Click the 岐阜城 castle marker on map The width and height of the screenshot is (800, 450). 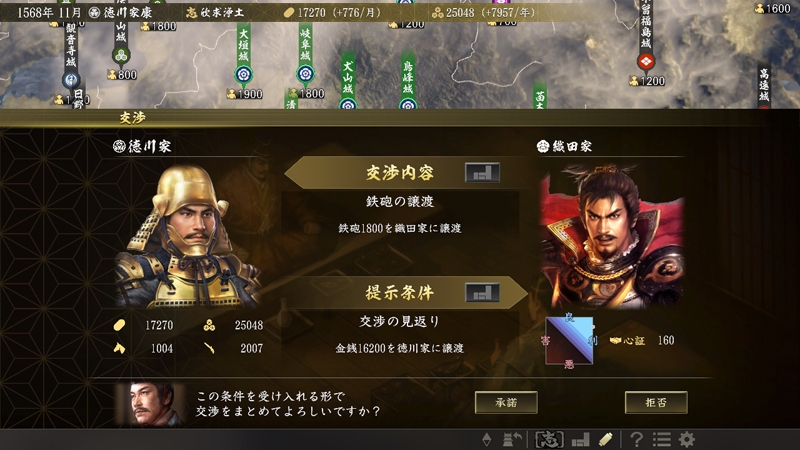click(305, 74)
